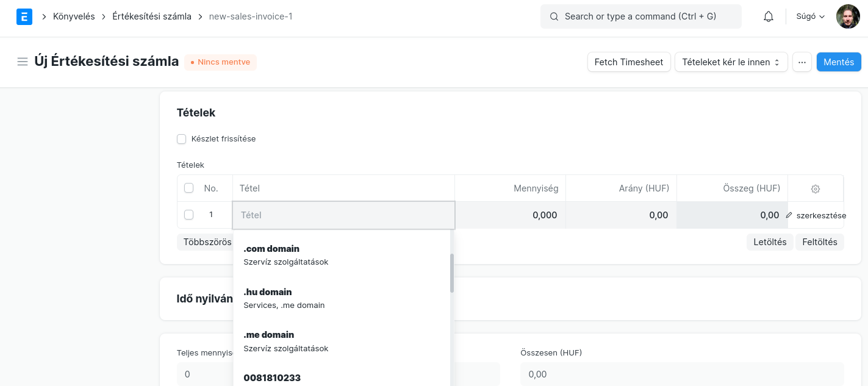
Task: Select all rows with header checkbox
Action: [x=189, y=188]
